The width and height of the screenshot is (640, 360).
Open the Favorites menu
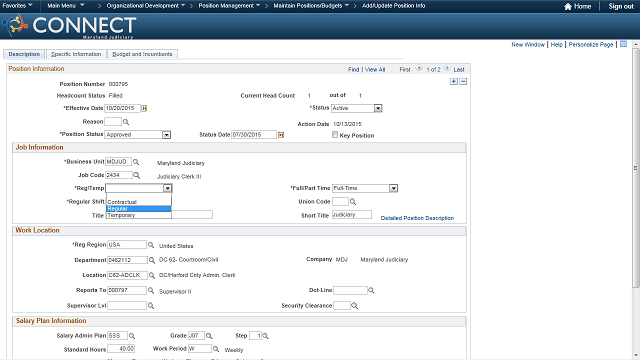click(x=18, y=6)
